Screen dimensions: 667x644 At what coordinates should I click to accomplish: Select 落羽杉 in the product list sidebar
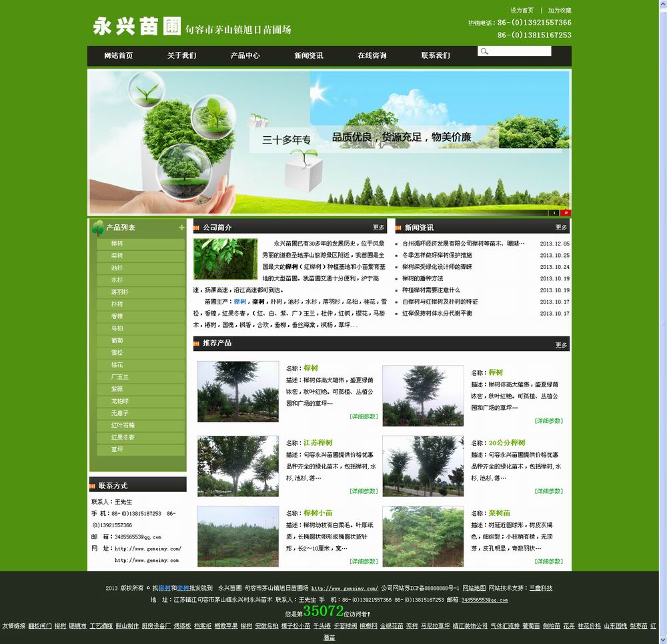pos(120,292)
